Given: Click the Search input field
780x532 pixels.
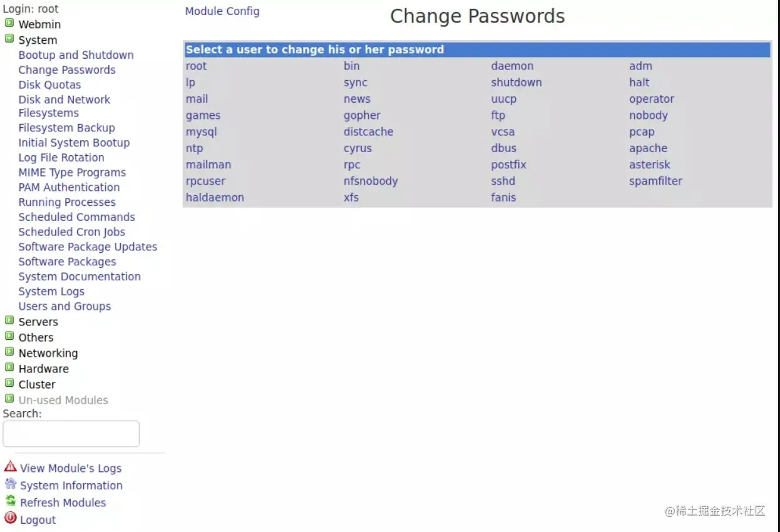Looking at the screenshot, I should point(71,434).
